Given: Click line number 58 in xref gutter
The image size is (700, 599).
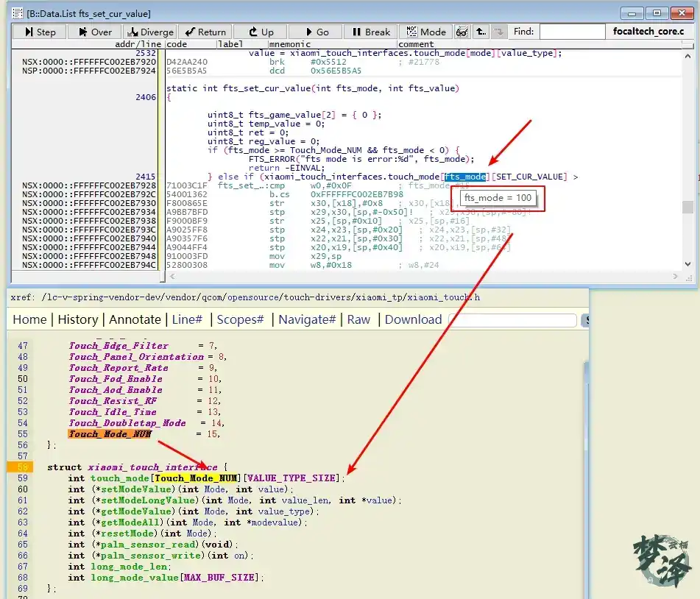Looking at the screenshot, I should click(22, 467).
